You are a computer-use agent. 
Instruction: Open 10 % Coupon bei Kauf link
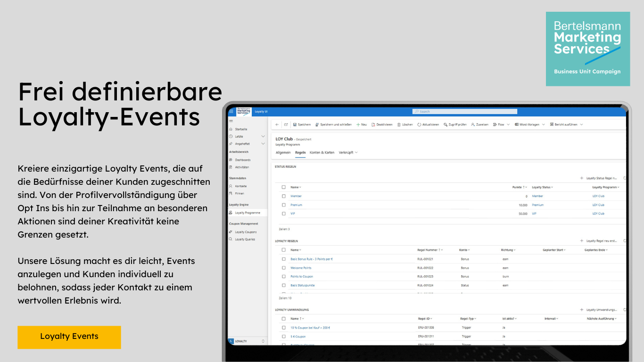point(310,328)
